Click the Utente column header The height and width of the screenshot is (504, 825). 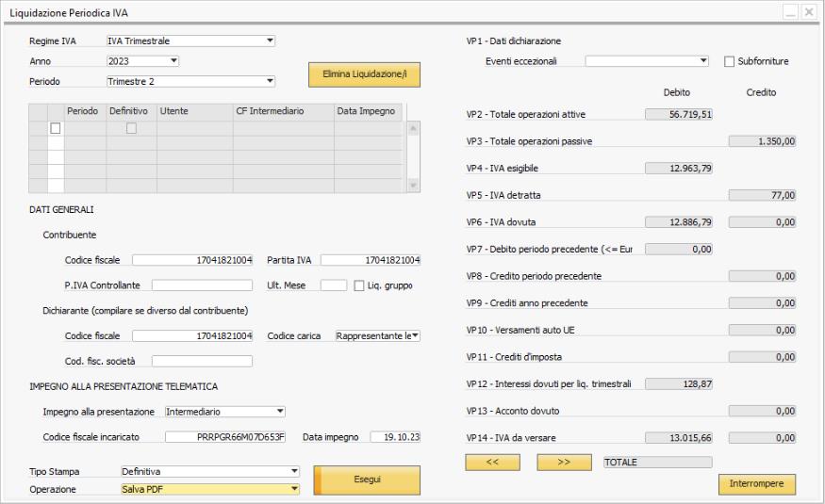click(194, 111)
